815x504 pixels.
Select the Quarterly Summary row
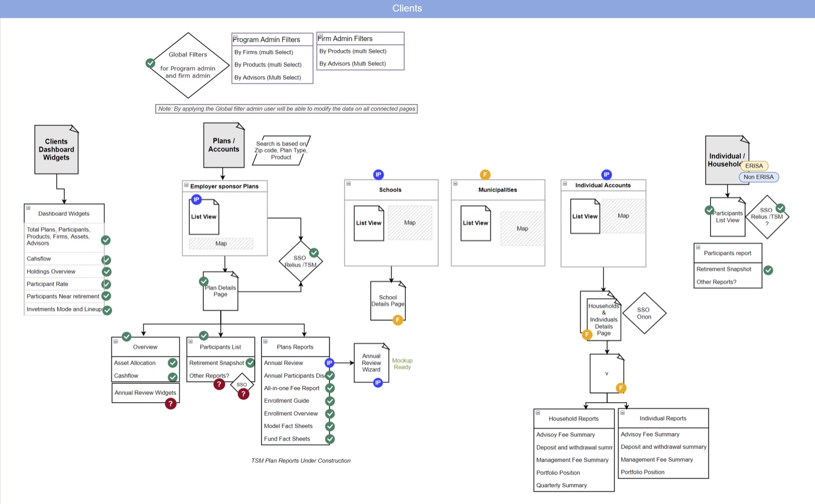574,485
